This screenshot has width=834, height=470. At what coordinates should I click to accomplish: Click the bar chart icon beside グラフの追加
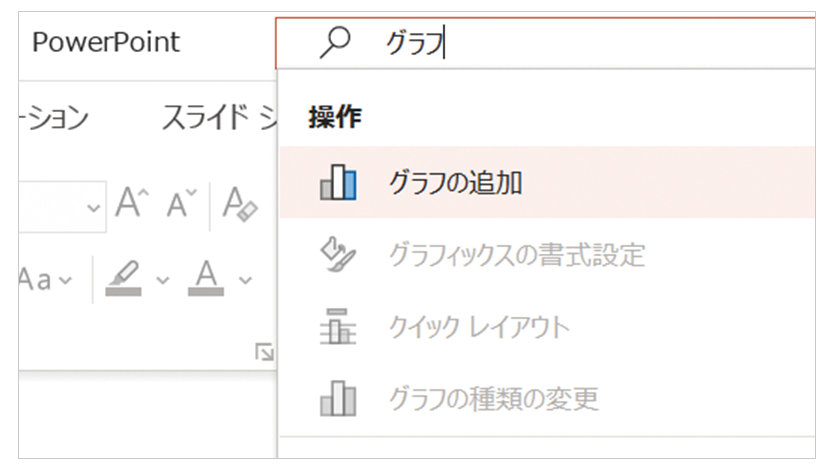[x=338, y=182]
